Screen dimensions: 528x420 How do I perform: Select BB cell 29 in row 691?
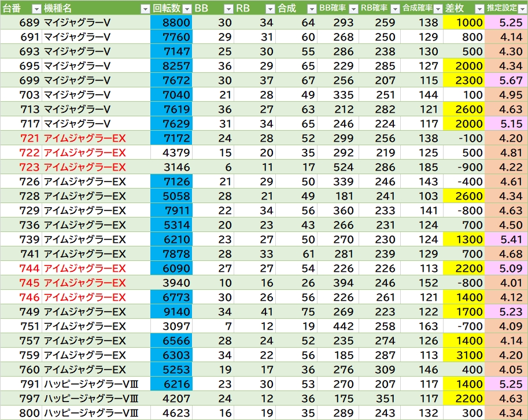point(213,37)
